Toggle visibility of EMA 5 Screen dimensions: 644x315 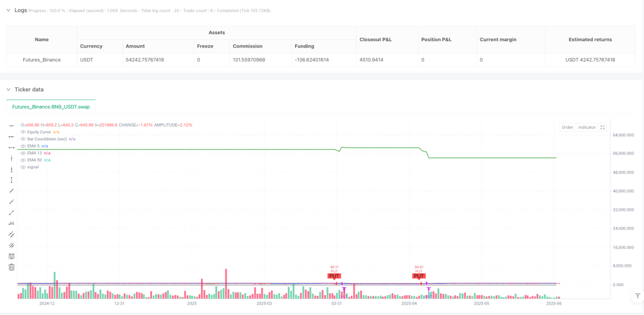tap(23, 146)
